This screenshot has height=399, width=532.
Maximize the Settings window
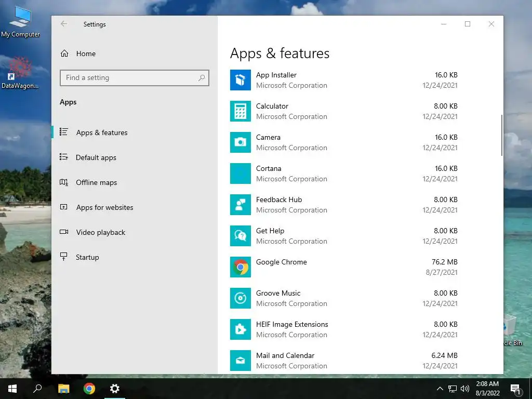point(468,24)
